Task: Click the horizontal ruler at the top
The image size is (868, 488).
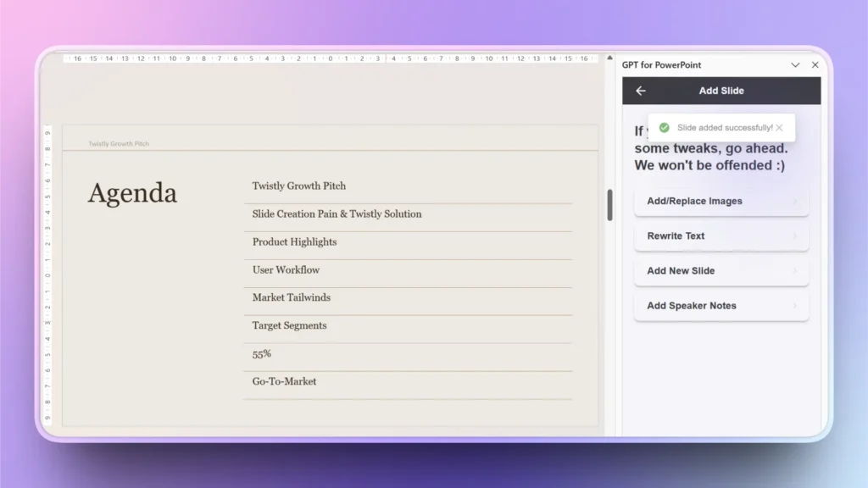Action: pyautogui.click(x=331, y=58)
